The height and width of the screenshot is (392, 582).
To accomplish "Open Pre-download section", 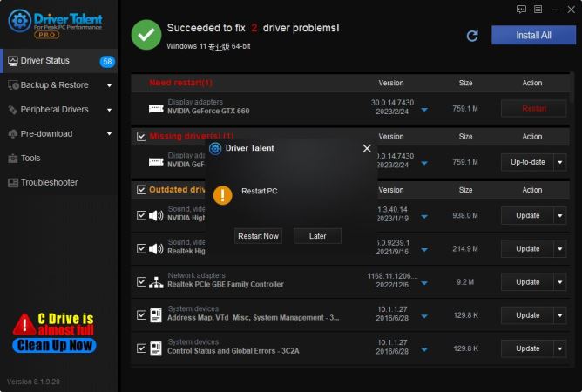I will [x=59, y=134].
